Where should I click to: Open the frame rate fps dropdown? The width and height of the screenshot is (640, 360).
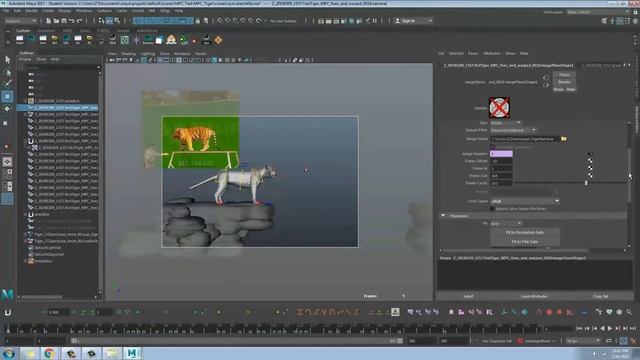click(583, 341)
